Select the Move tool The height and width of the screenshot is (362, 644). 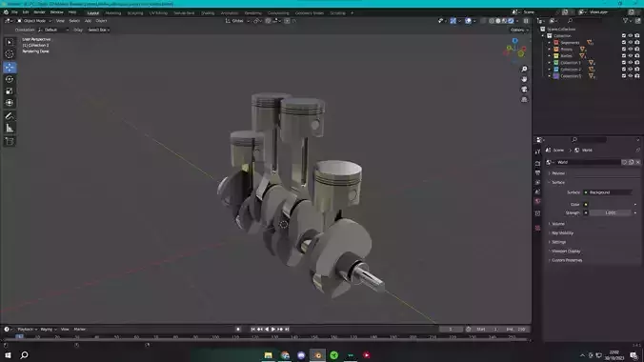tap(10, 68)
